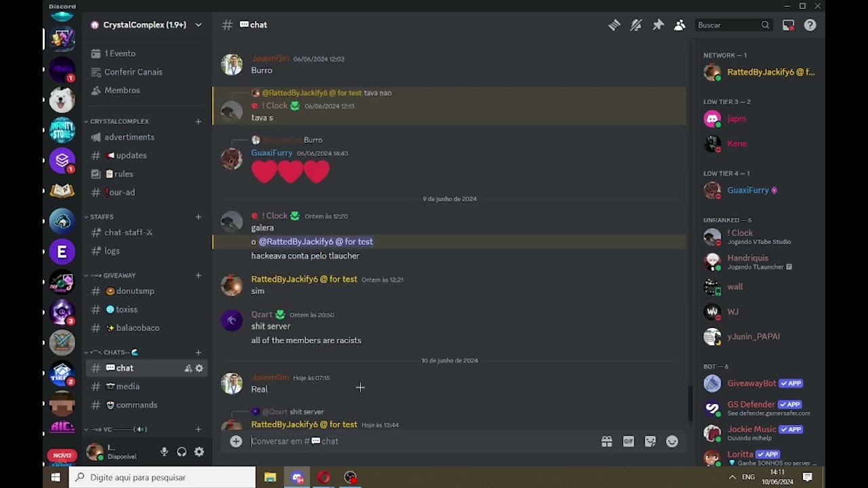This screenshot has height=488, width=868.
Task: Click the RattedByJackify6 mention link
Action: (315, 241)
